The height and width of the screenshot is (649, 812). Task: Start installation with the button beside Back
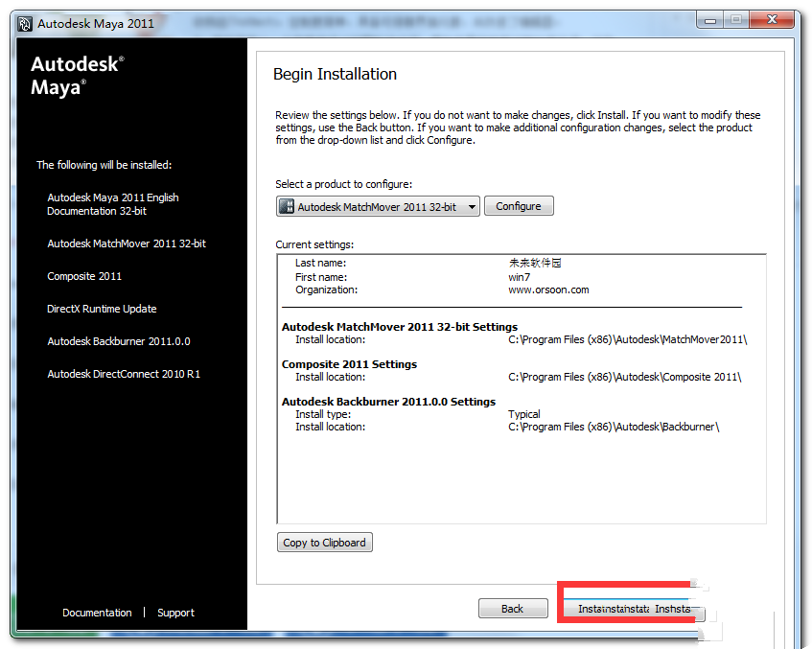(x=634, y=609)
